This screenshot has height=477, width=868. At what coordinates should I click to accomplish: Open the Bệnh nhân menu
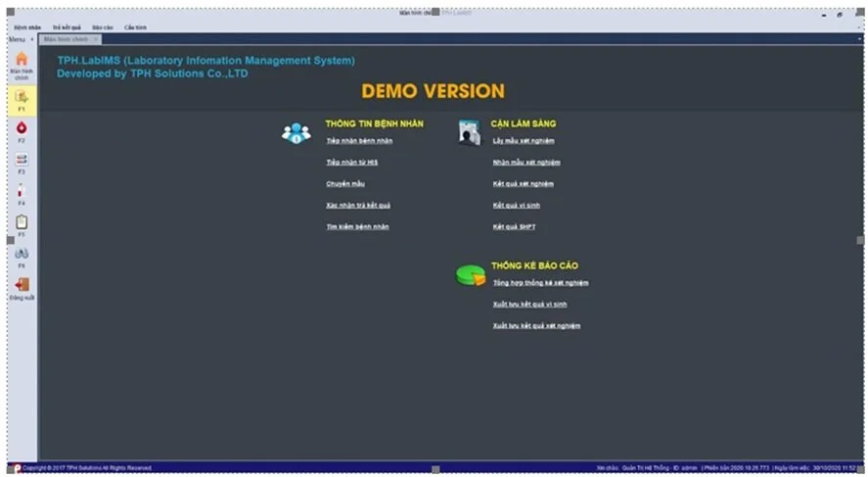pyautogui.click(x=27, y=27)
